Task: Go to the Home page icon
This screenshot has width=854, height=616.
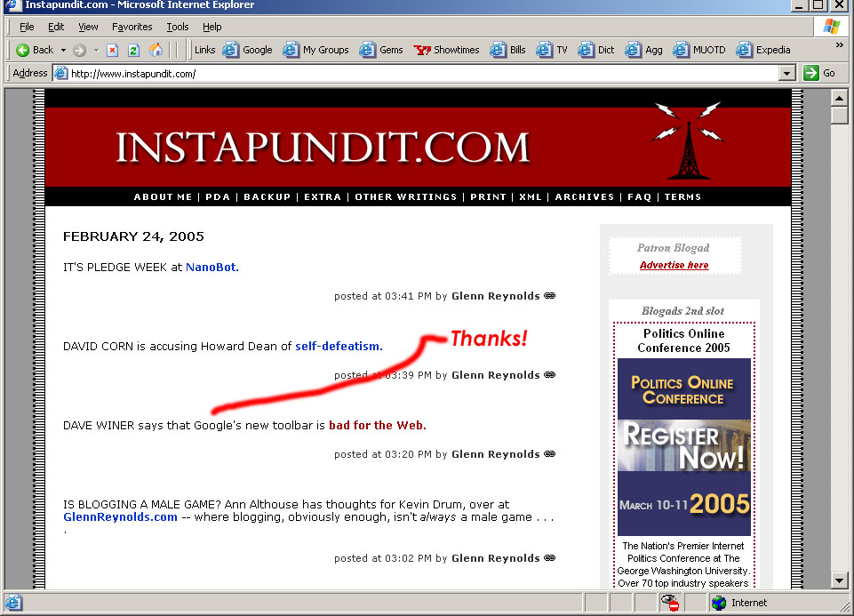Action: click(x=156, y=50)
